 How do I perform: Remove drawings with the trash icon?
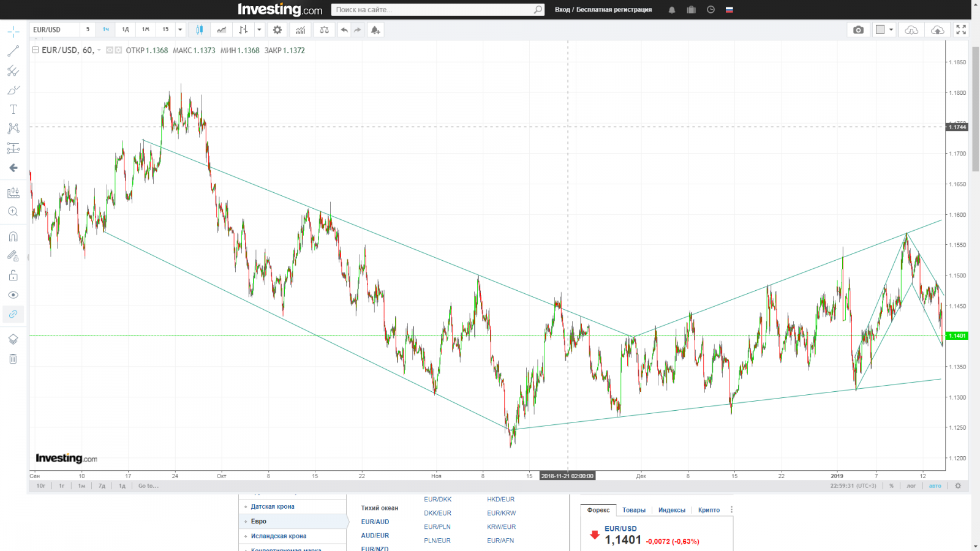tap(13, 359)
